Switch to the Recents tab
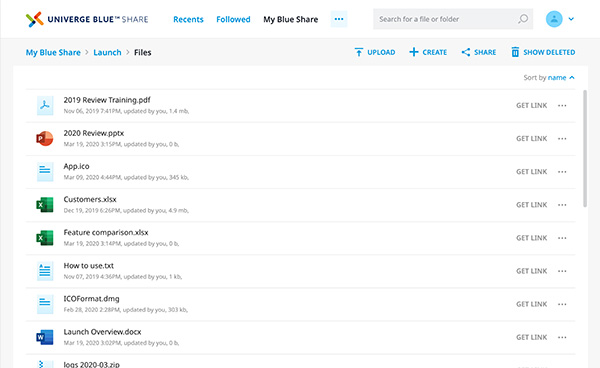600x368 pixels. [x=188, y=19]
